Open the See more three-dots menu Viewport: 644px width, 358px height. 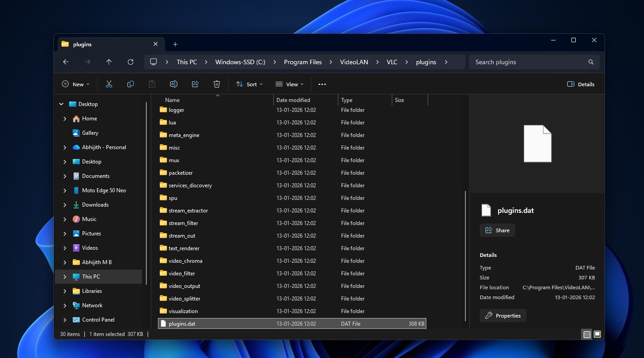tap(322, 84)
